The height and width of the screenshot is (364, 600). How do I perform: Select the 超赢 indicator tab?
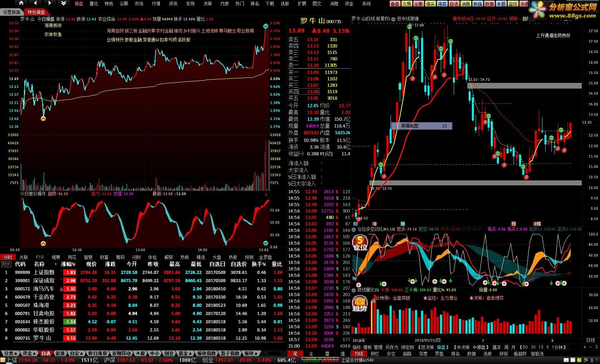point(407,354)
